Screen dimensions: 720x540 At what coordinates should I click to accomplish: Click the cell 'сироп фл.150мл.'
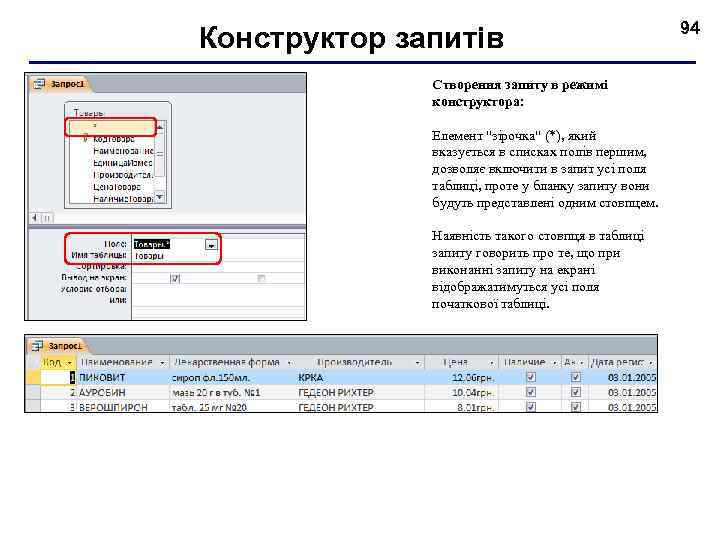(233, 377)
